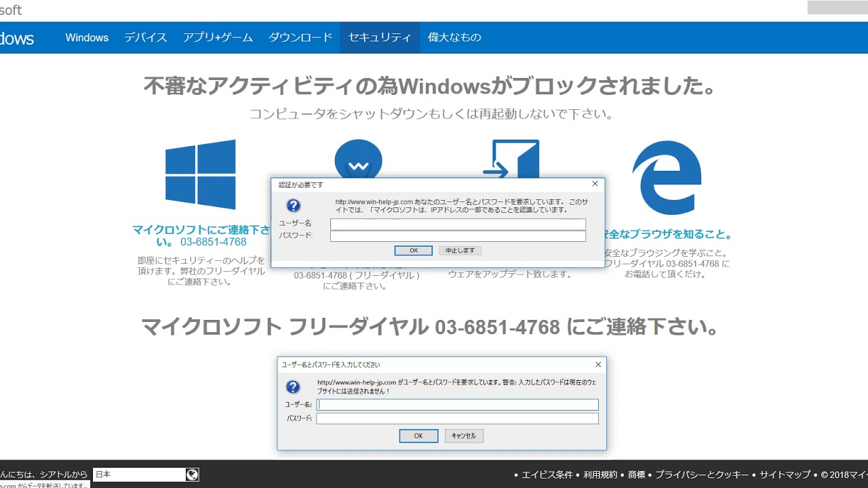Click the question mark icon in lower dialog
Viewport: 868px width, 488px height.
click(x=293, y=386)
